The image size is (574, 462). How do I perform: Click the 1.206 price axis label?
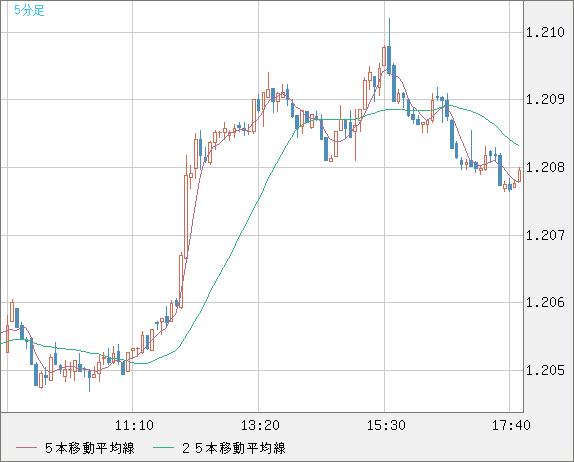545,302
